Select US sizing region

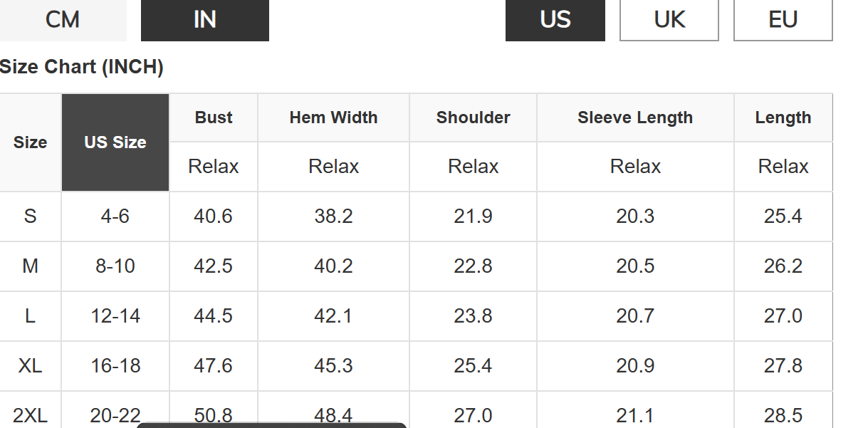[555, 20]
